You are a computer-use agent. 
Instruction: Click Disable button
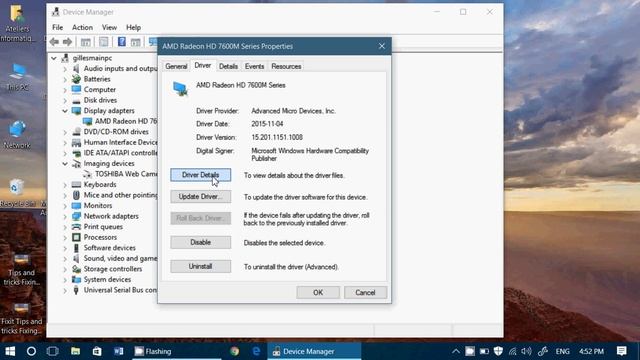coord(200,242)
